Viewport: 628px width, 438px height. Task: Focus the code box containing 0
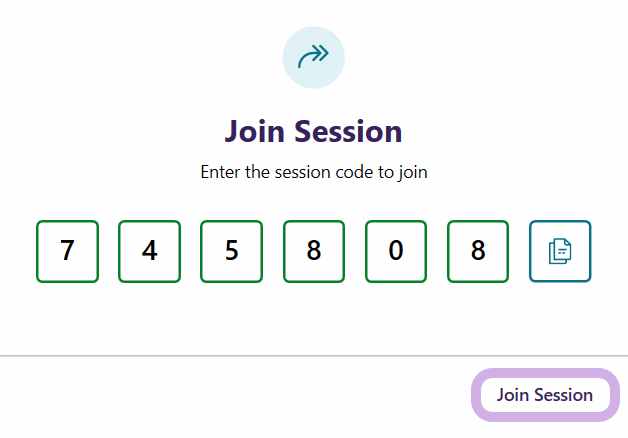(x=396, y=251)
